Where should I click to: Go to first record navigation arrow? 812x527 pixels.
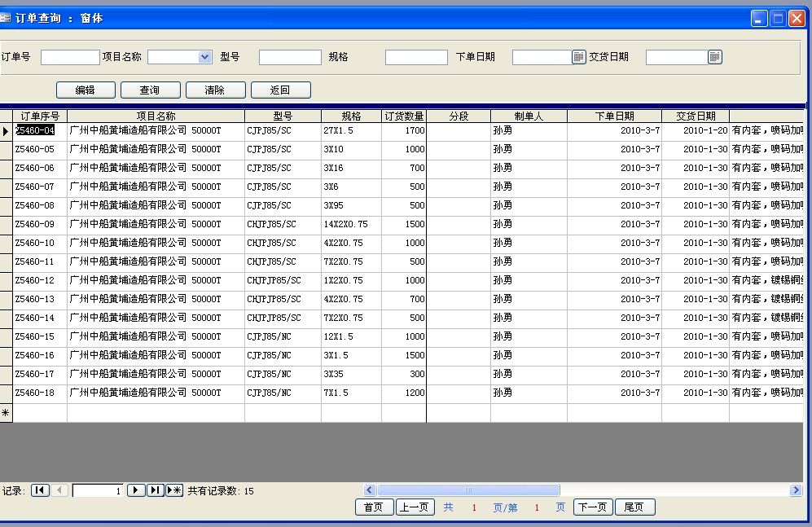coord(40,490)
